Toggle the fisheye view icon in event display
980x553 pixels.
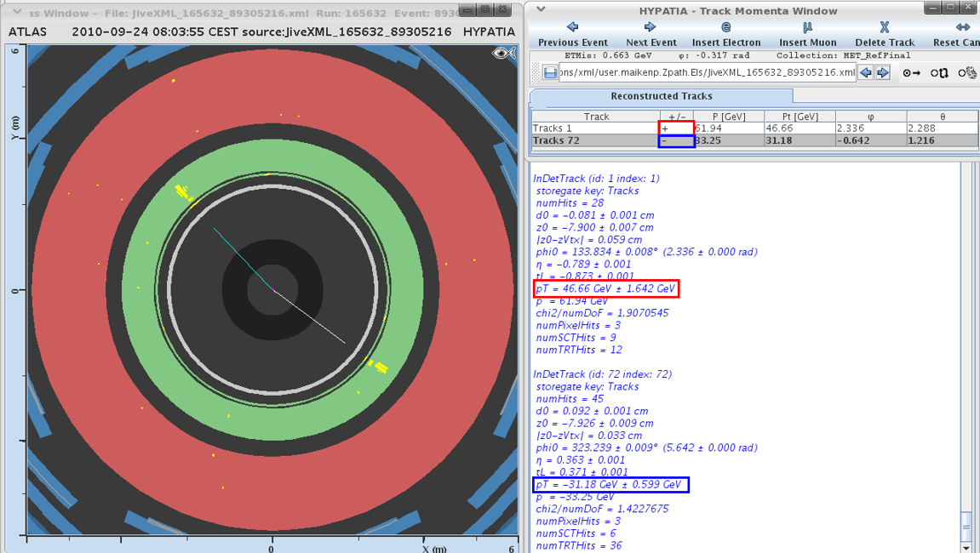click(x=503, y=54)
